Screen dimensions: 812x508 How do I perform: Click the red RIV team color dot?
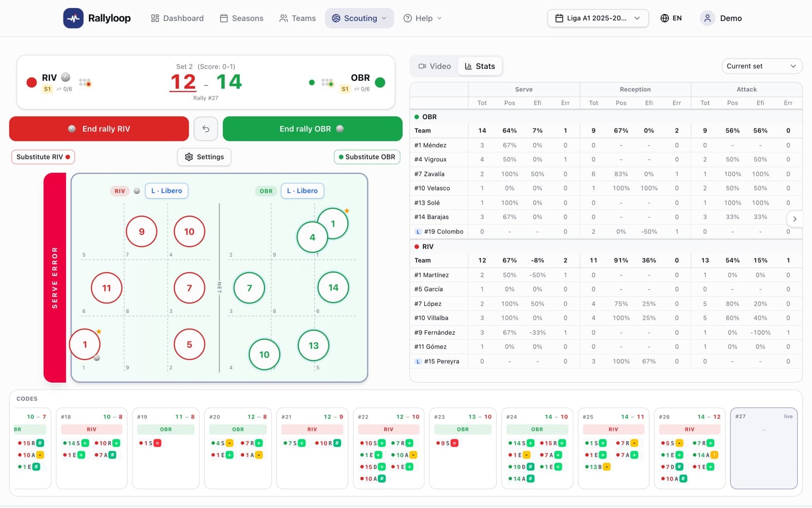31,82
